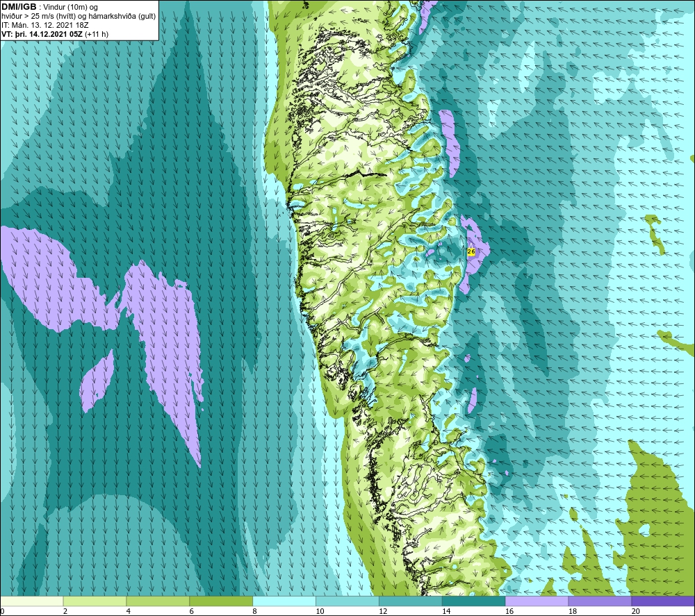The width and height of the screenshot is (695, 616).
Task: Click the 8–10 m/s pale cyan legend swatch
Action: point(284,601)
